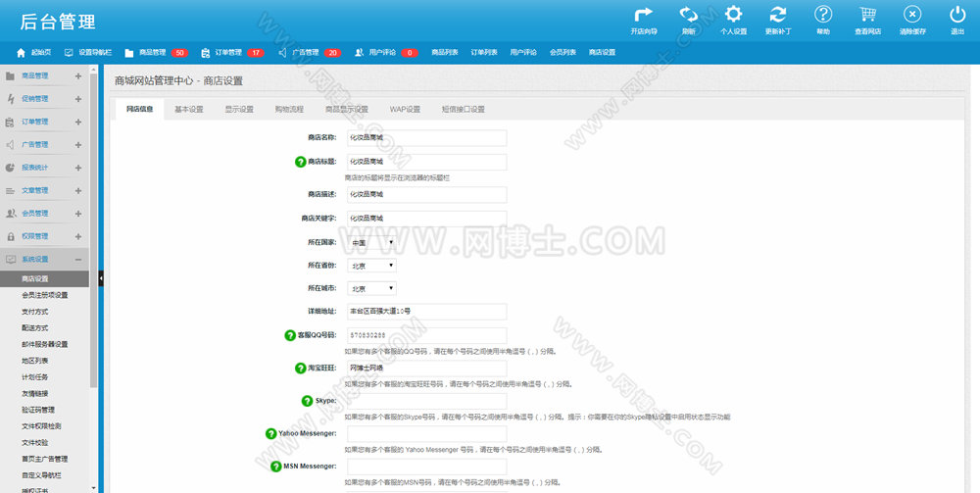The image size is (980, 493).
Task: Click the lock icon of 权限管理
Action: tap(10, 237)
